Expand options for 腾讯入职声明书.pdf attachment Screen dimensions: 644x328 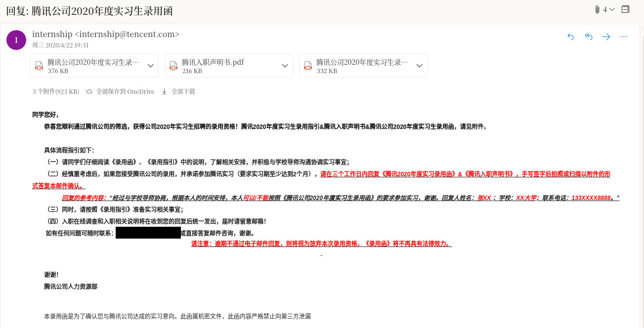285,66
